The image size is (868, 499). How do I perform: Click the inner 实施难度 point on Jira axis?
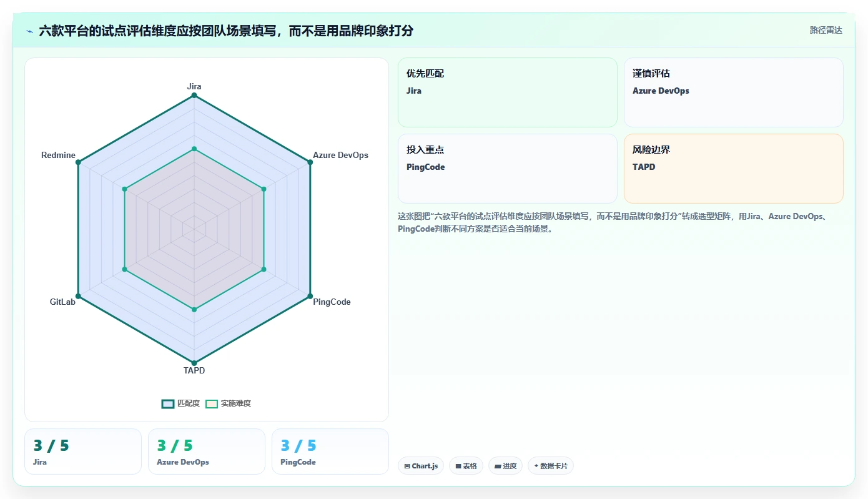click(194, 149)
